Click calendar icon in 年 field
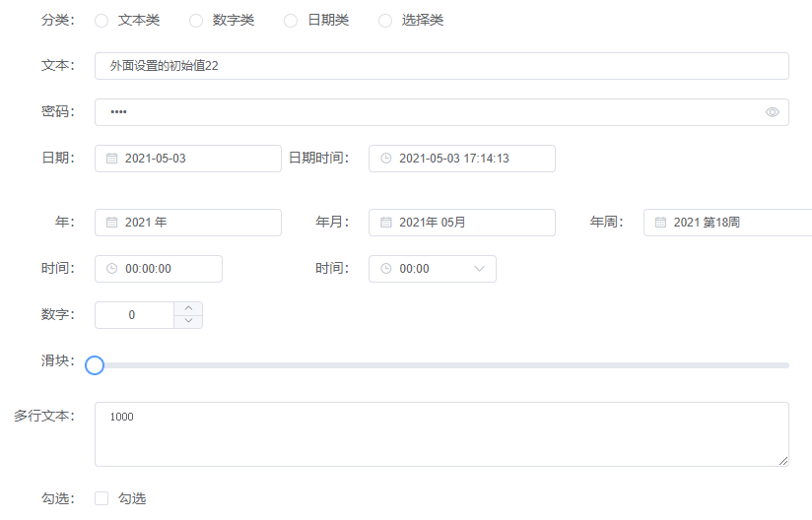This screenshot has height=520, width=812. (x=112, y=223)
